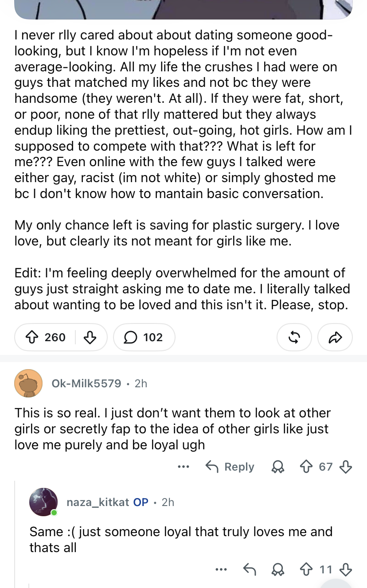Open Ok-Milk5579's avatar

[29, 383]
